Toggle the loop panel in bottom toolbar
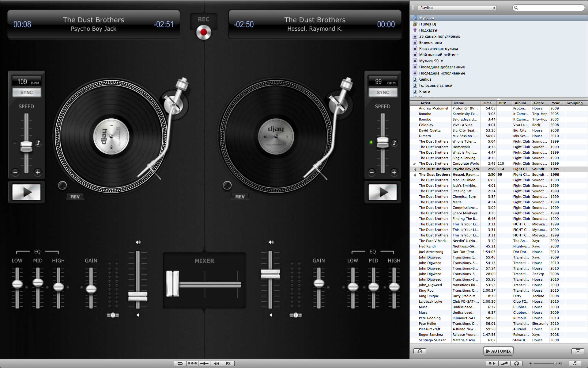The width and height of the screenshot is (588, 368). pyautogui.click(x=180, y=363)
